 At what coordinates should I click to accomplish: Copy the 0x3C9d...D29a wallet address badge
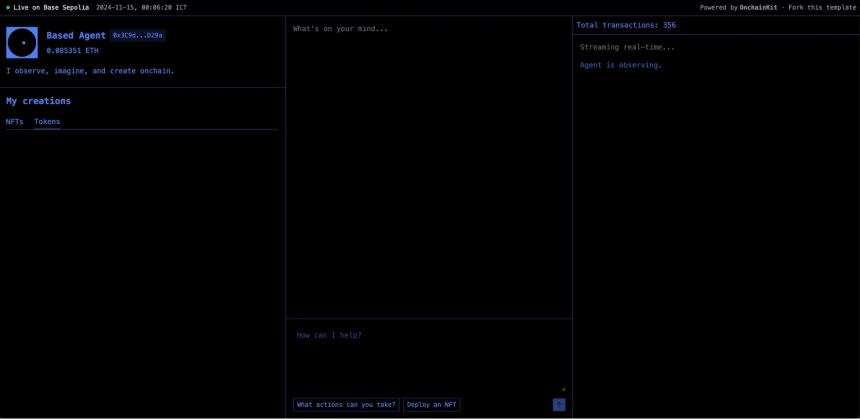(x=138, y=35)
